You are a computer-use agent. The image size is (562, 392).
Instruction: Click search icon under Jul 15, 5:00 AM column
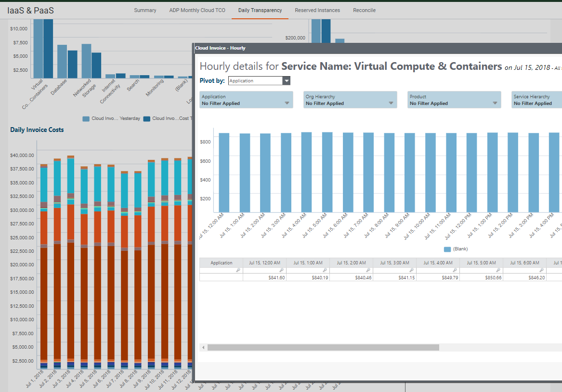[x=498, y=271]
